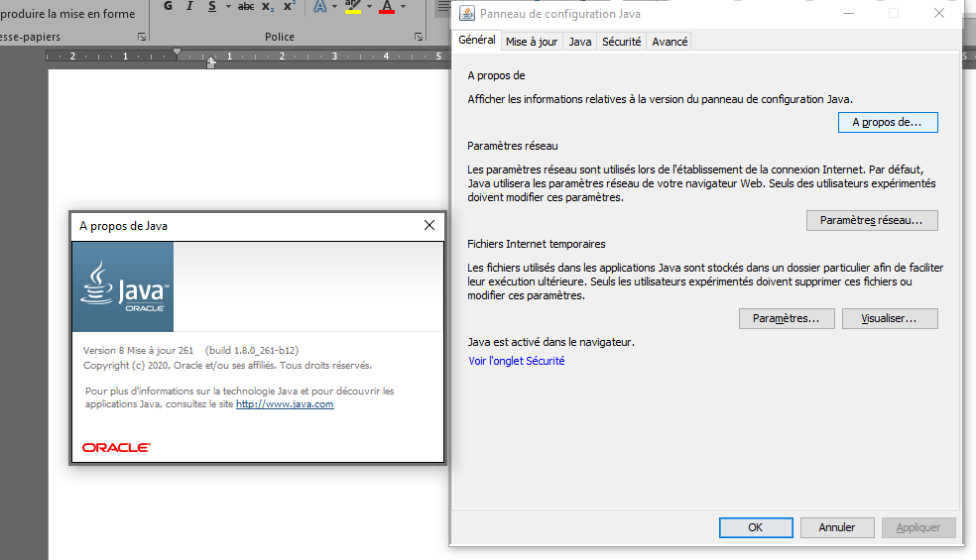Select the Général tab
The width and height of the screenshot is (976, 560).
pos(477,40)
